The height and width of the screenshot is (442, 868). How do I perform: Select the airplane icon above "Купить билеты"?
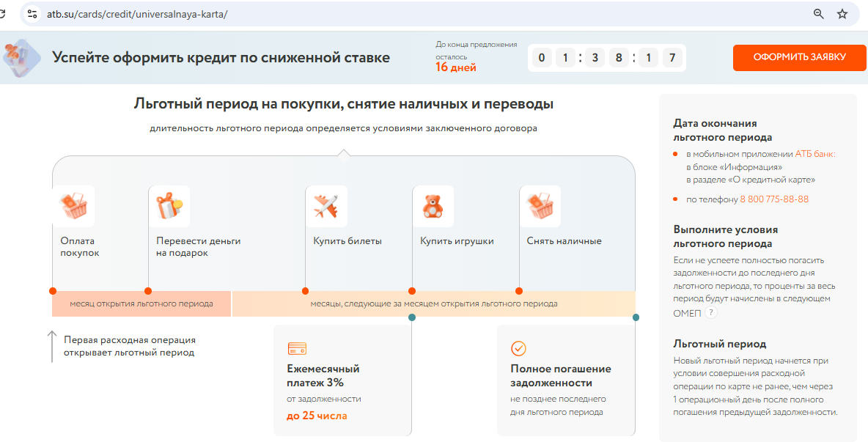(x=326, y=206)
